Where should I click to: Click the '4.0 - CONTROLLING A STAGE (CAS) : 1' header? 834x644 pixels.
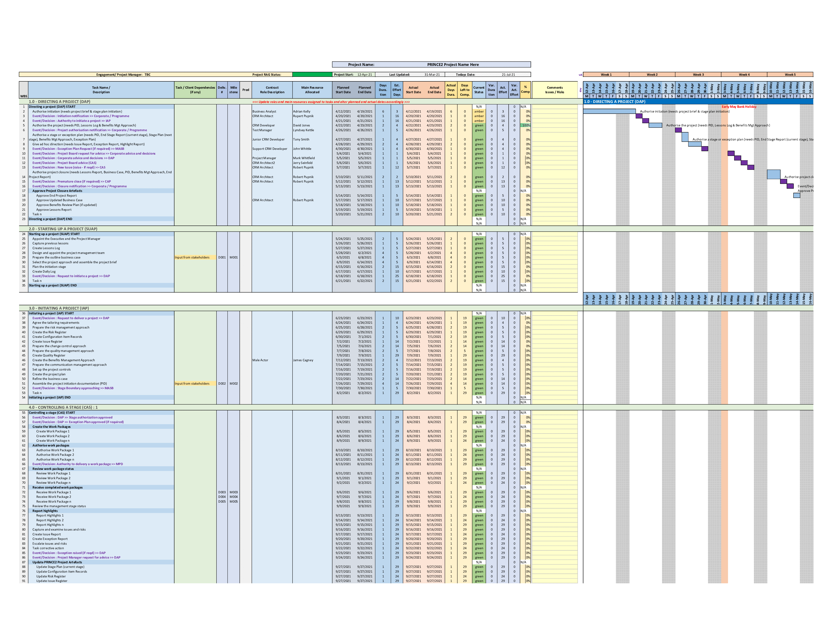tap(63, 407)
